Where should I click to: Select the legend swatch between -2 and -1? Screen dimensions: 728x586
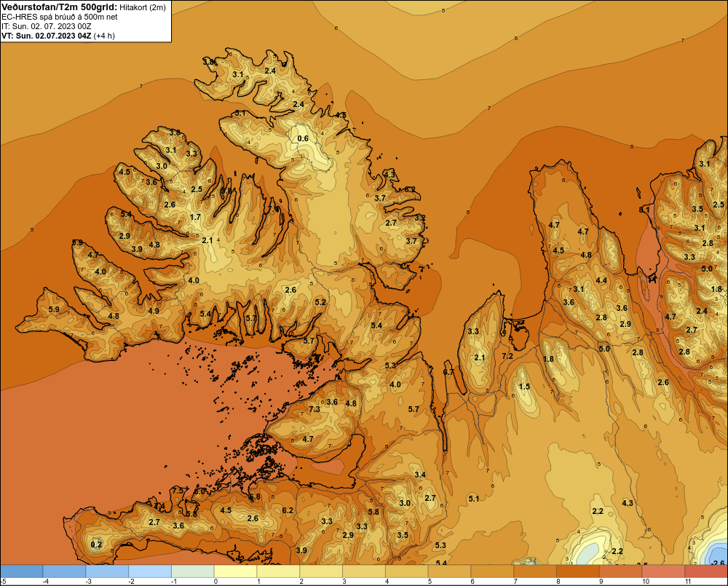150,571
